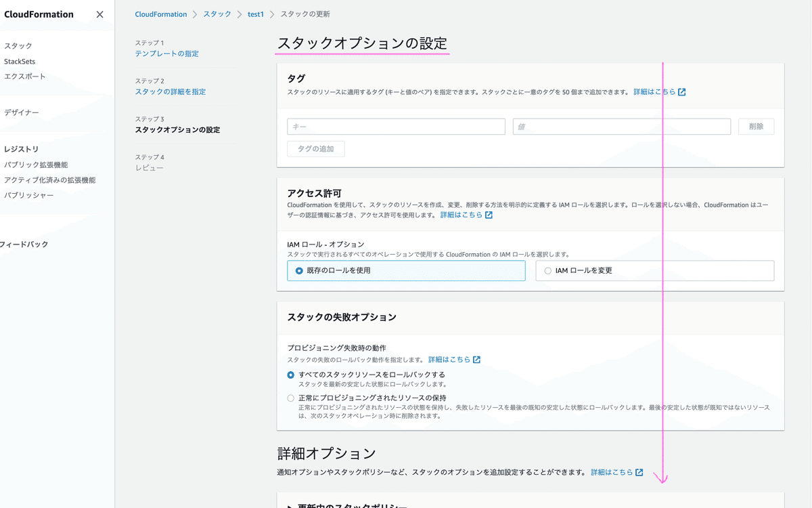Select 既存のロールを使用 radio option
812x508 pixels.
click(x=406, y=270)
